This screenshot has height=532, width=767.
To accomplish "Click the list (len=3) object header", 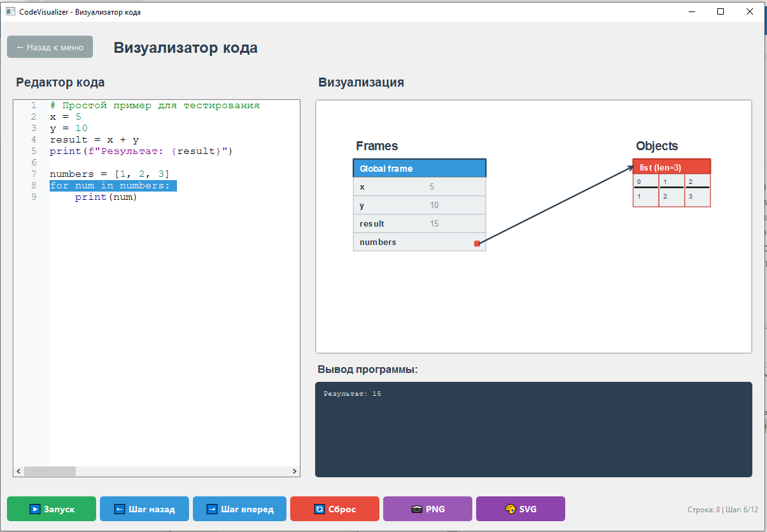I will (672, 167).
